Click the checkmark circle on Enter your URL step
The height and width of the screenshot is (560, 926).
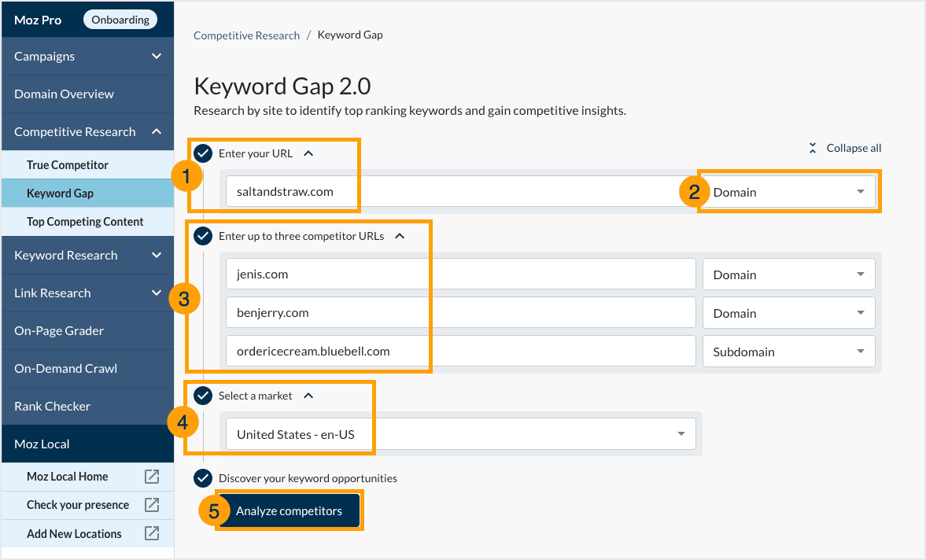tap(203, 153)
